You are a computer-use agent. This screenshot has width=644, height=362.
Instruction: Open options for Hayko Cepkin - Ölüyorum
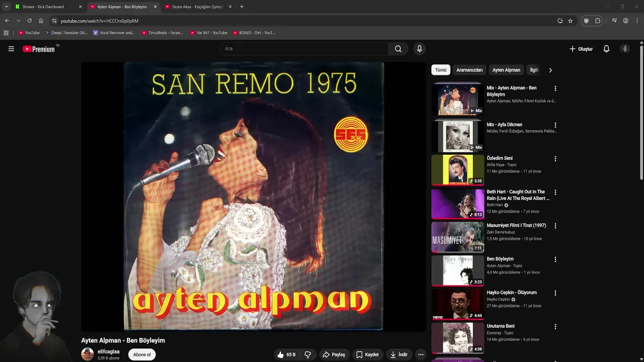click(555, 293)
